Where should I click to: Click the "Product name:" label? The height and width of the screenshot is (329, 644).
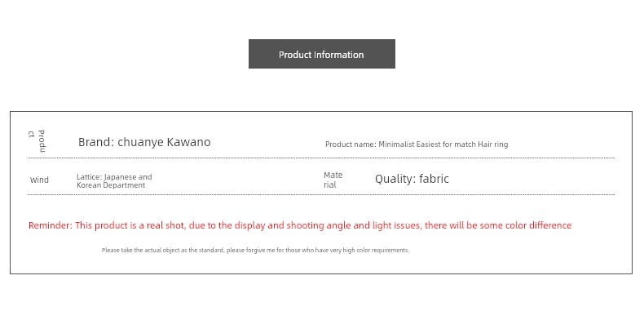click(x=350, y=144)
